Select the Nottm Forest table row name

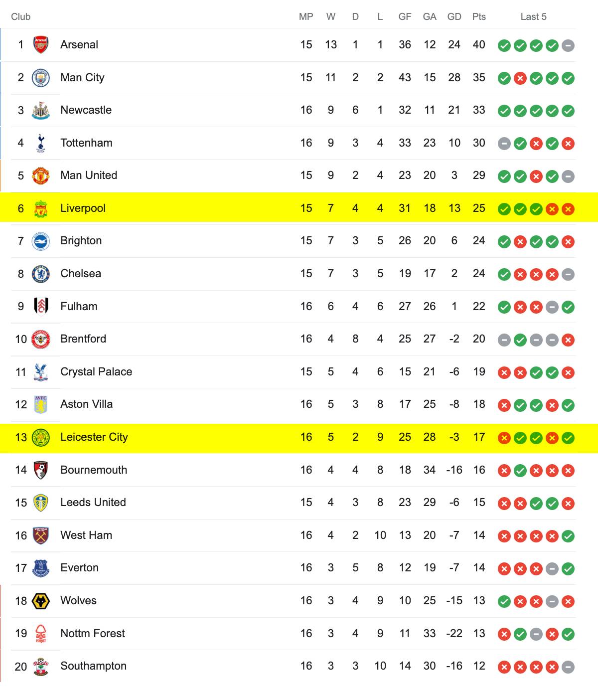(x=93, y=634)
